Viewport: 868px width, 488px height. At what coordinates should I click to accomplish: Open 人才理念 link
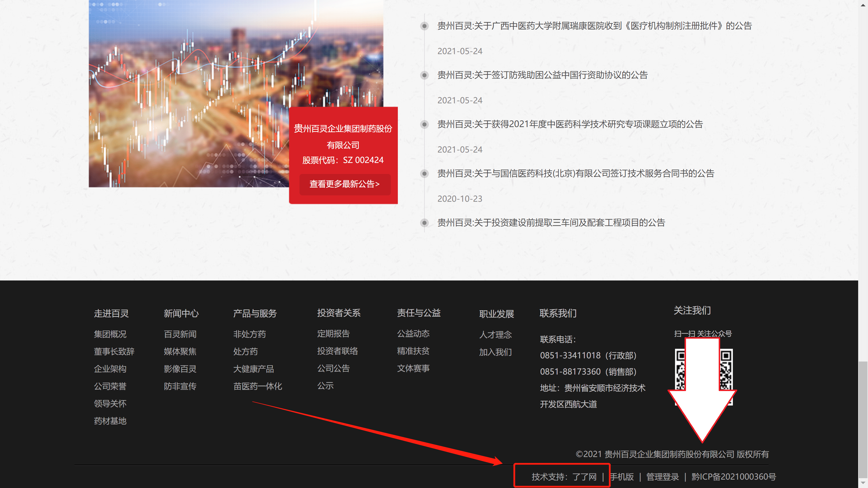(x=495, y=335)
